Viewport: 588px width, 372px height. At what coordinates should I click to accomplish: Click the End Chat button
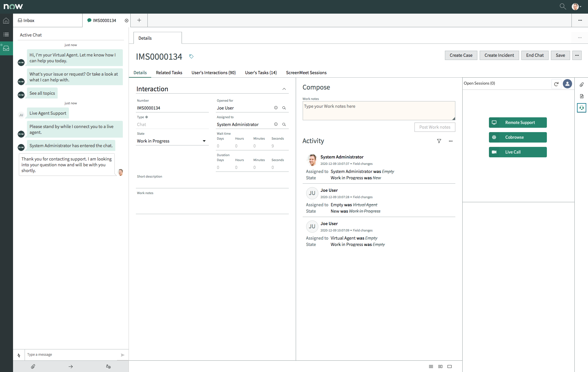pos(535,55)
